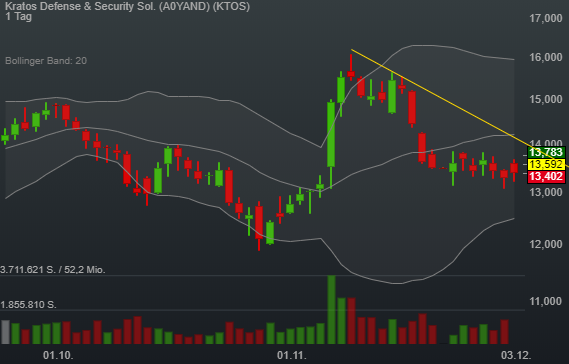Click the '1.855.810 S.' volume label
Image resolution: width=569 pixels, height=364 pixels.
(28, 304)
